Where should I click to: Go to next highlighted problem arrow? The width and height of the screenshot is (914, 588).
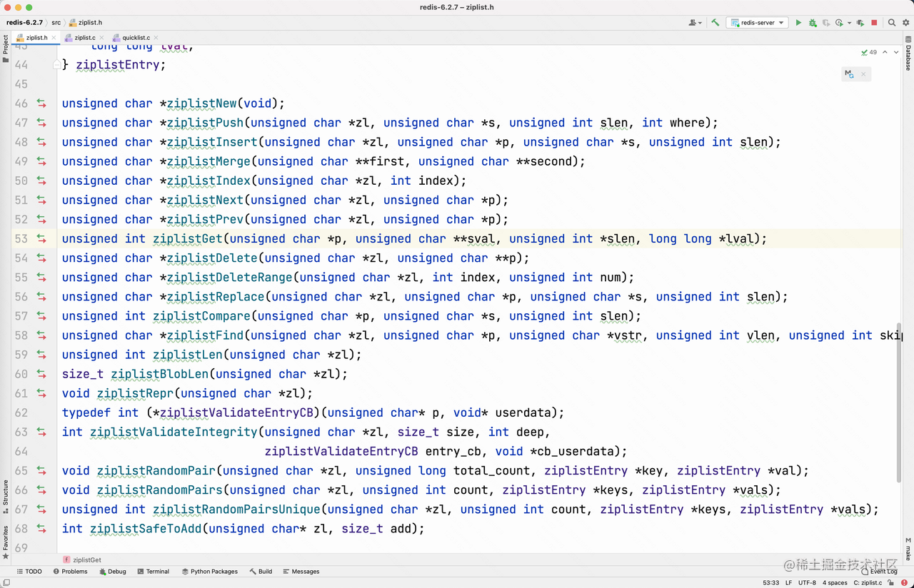(896, 52)
